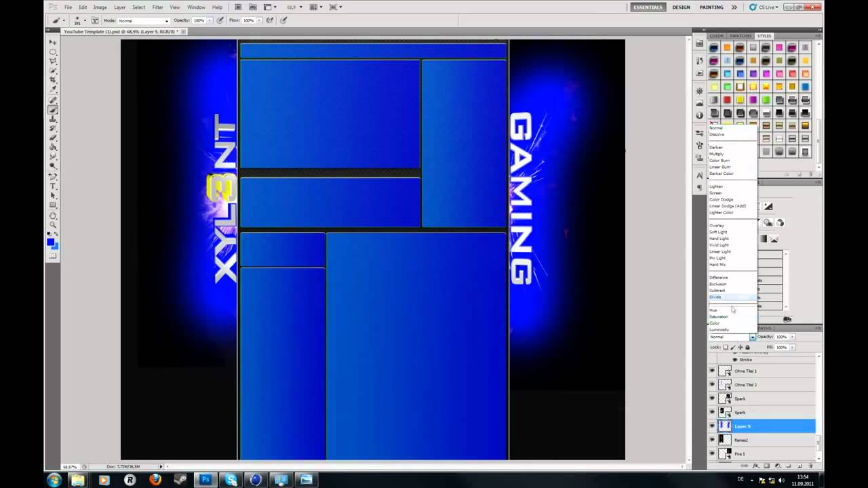This screenshot has height=488, width=868.
Task: Select the Rectangle shape tool
Action: [x=53, y=205]
